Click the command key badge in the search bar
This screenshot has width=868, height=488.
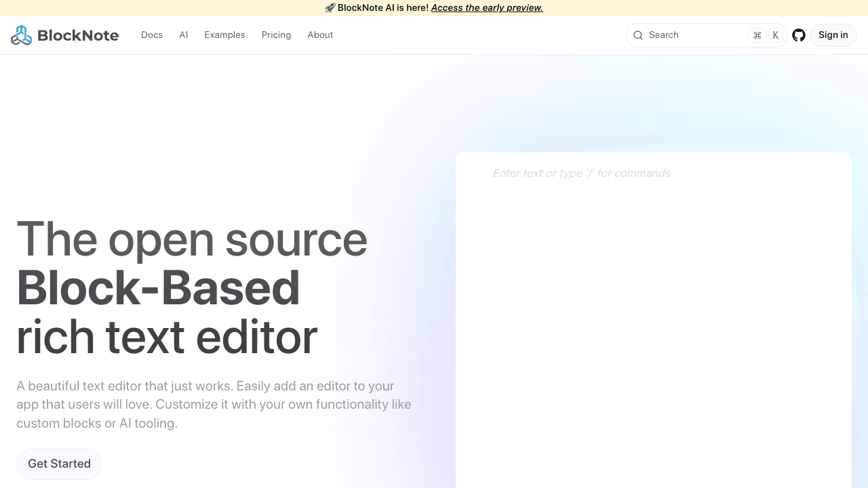pos(757,35)
